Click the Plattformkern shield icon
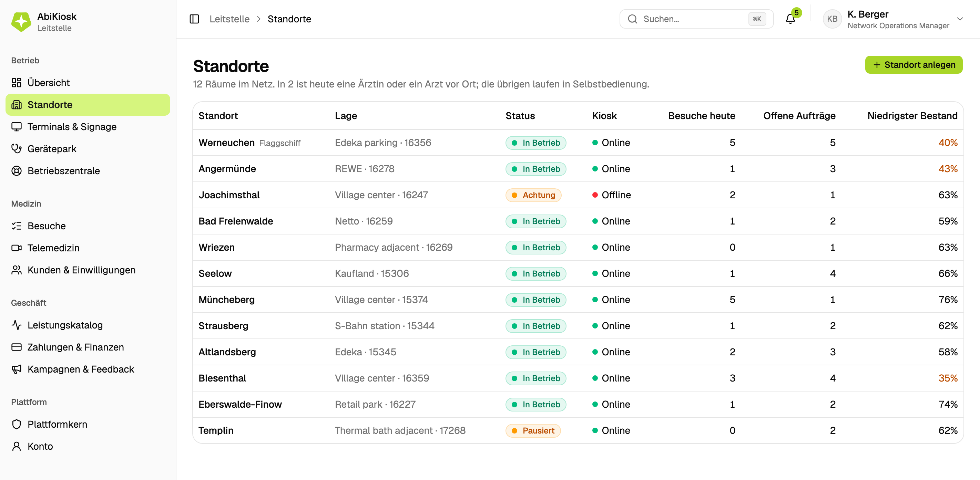 pyautogui.click(x=16, y=424)
